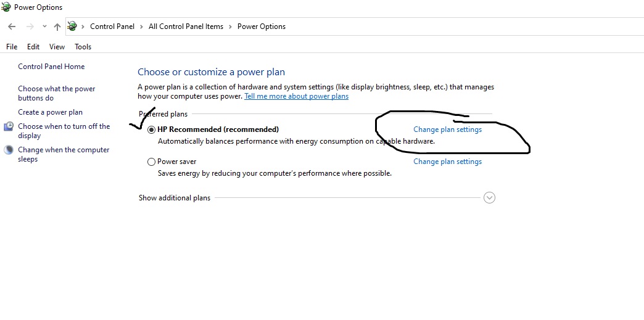The height and width of the screenshot is (320, 644).
Task: Change plan settings for Power saver
Action: (447, 162)
